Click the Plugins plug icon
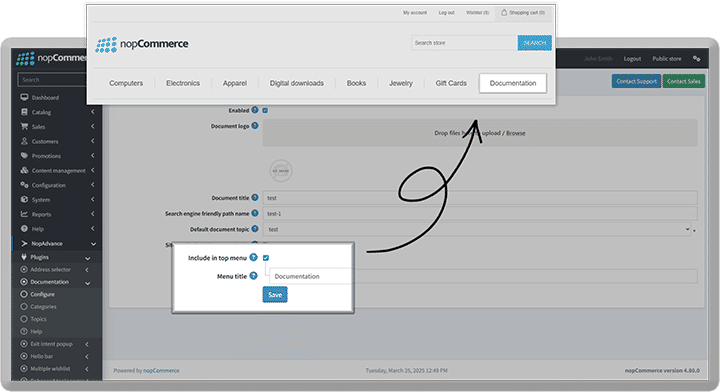Image resolution: width=720 pixels, height=392 pixels. (24, 257)
